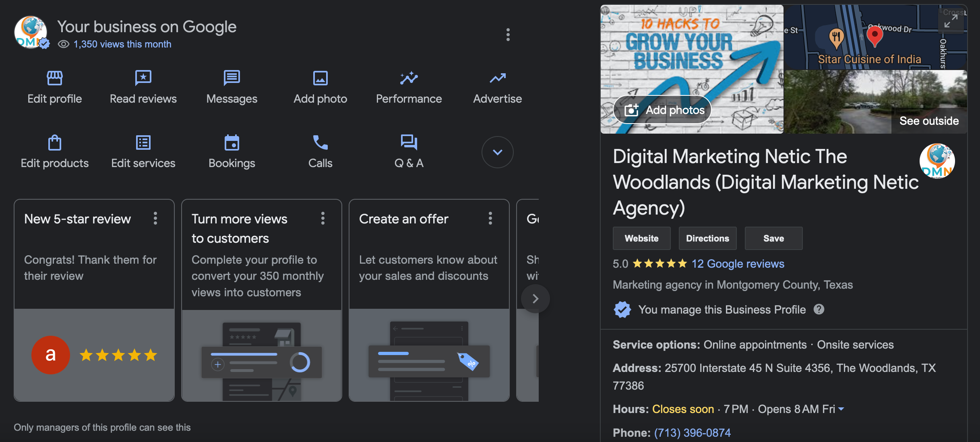This screenshot has width=980, height=442.
Task: Open Messages chat icon
Action: coord(232,78)
